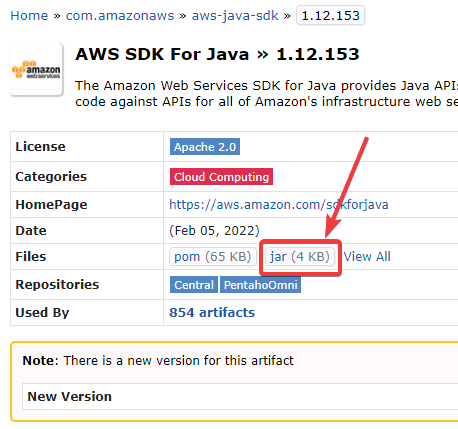Open View All files link
The width and height of the screenshot is (458, 429).
tap(367, 257)
